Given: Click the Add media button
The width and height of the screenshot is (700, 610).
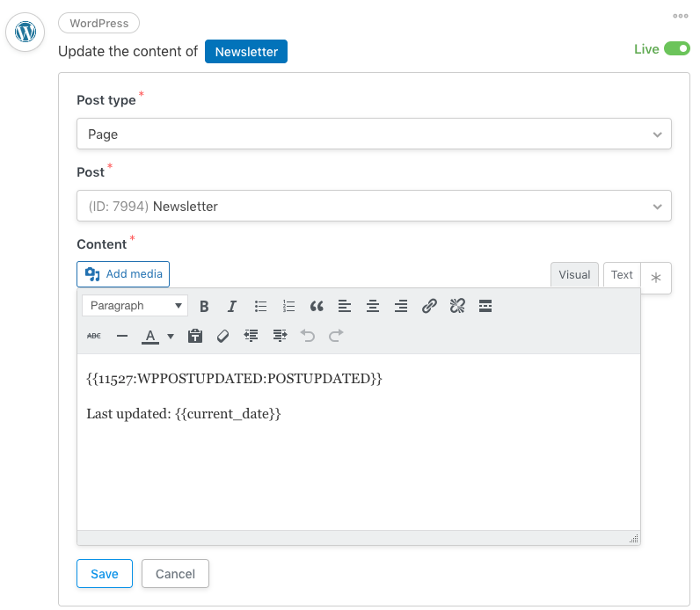Looking at the screenshot, I should [x=123, y=274].
